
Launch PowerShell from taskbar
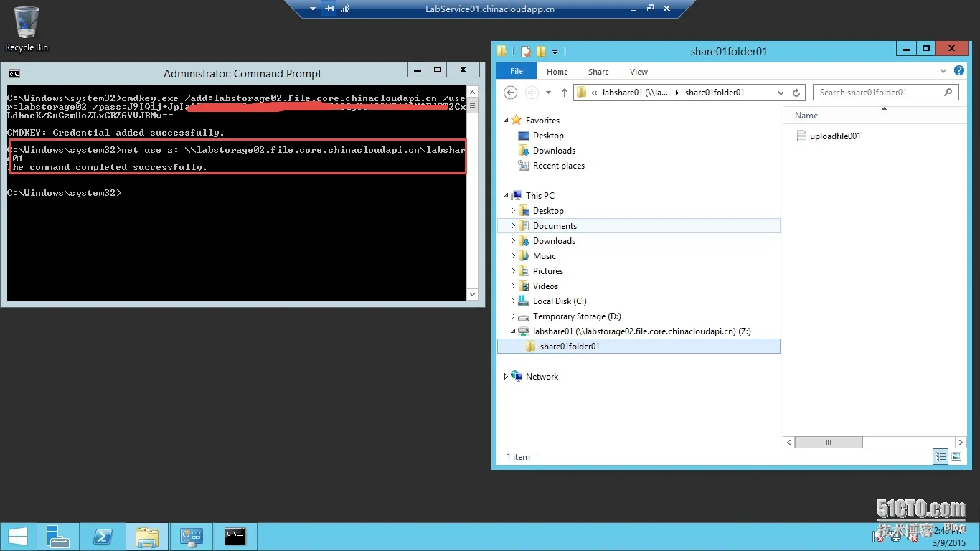103,537
